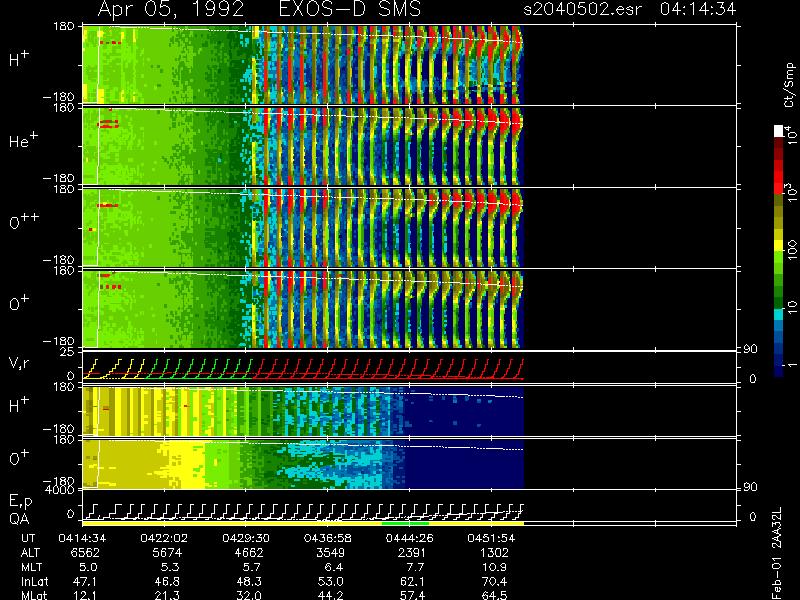Click altitude value '2391'
800x600 pixels.
(412, 553)
